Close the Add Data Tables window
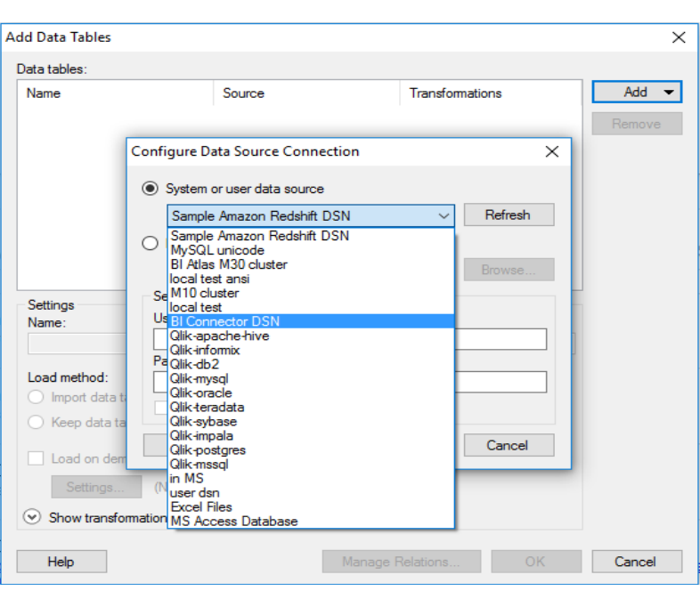 679,37
